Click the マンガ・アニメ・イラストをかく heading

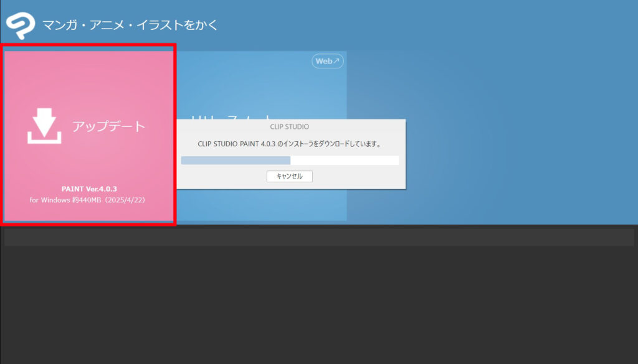point(130,25)
